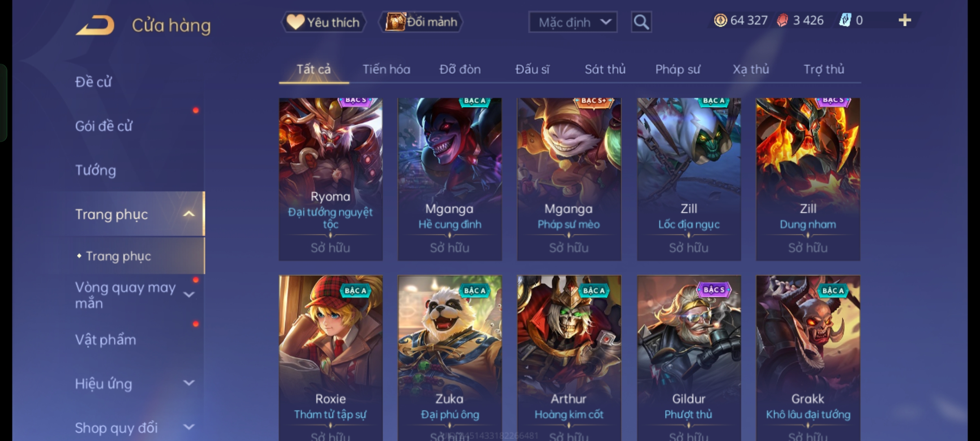Open Gói đề cử in sidebar
Viewport: 980px width, 441px height.
(x=104, y=126)
